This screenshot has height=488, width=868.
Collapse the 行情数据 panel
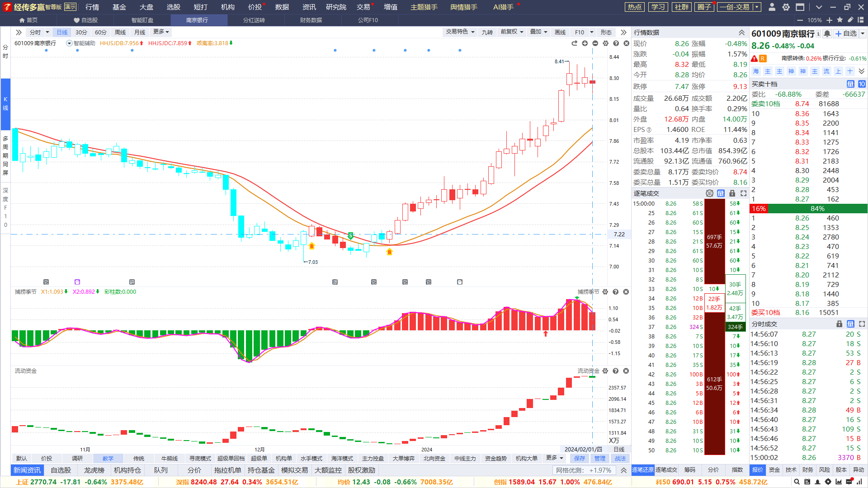742,33
